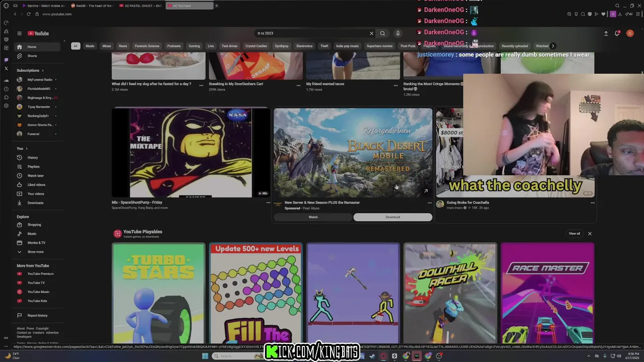Open Movies & TV under Explore
Screen dimensions: 644x362
pos(37,243)
